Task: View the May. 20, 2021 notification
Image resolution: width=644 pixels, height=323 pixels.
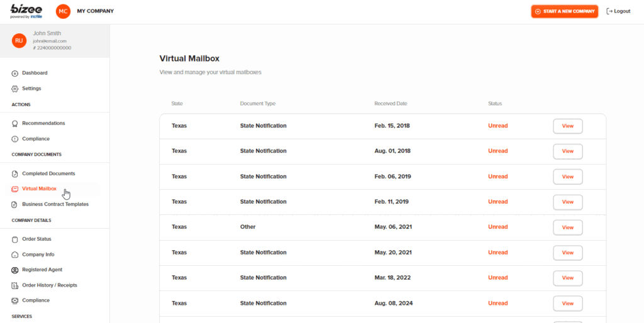Action: pyautogui.click(x=568, y=253)
